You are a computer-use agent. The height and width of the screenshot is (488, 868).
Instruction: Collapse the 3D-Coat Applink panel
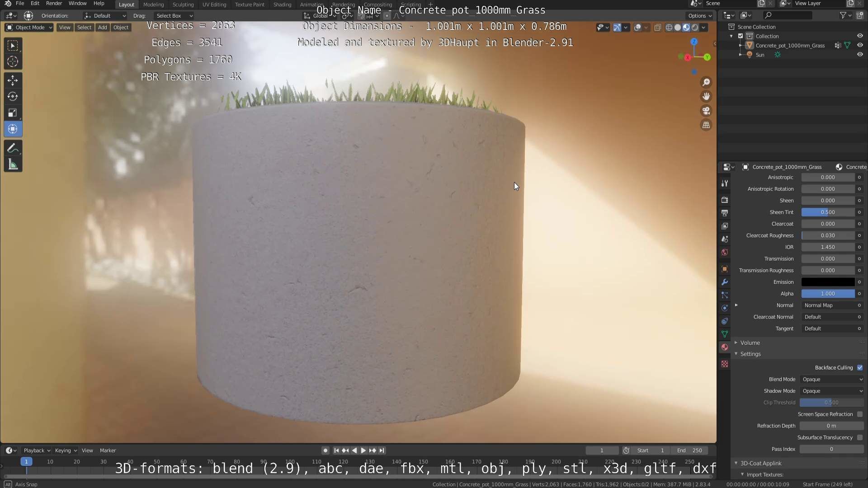pyautogui.click(x=760, y=464)
